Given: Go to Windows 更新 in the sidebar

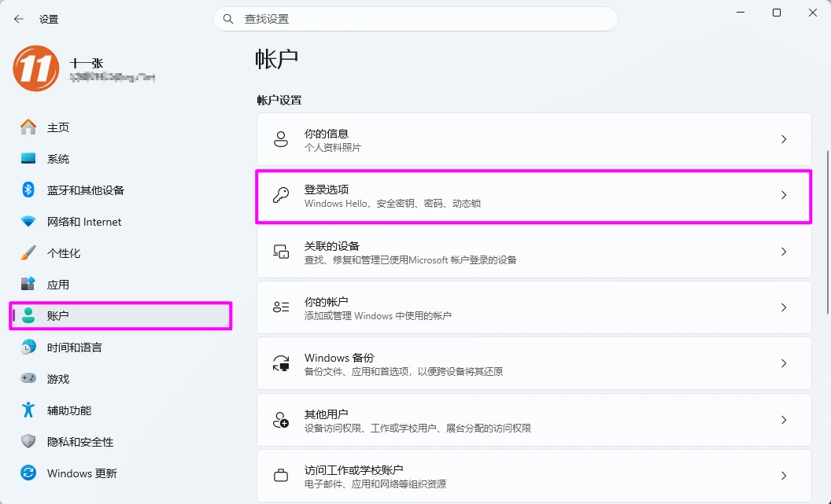Looking at the screenshot, I should pos(121,473).
